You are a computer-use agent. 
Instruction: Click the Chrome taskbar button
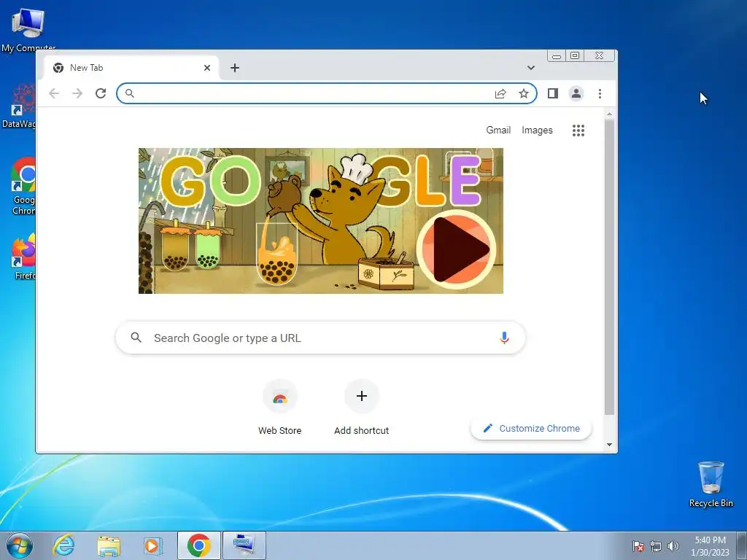(x=199, y=545)
